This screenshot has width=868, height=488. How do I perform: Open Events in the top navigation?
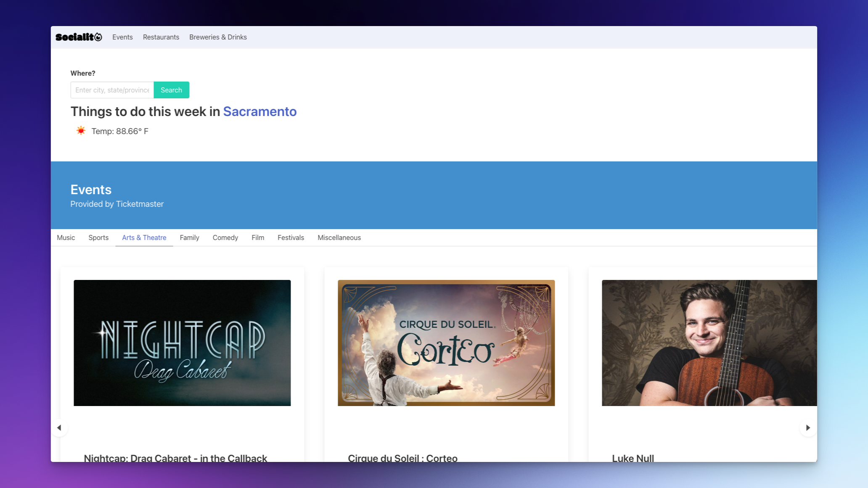[x=122, y=37]
